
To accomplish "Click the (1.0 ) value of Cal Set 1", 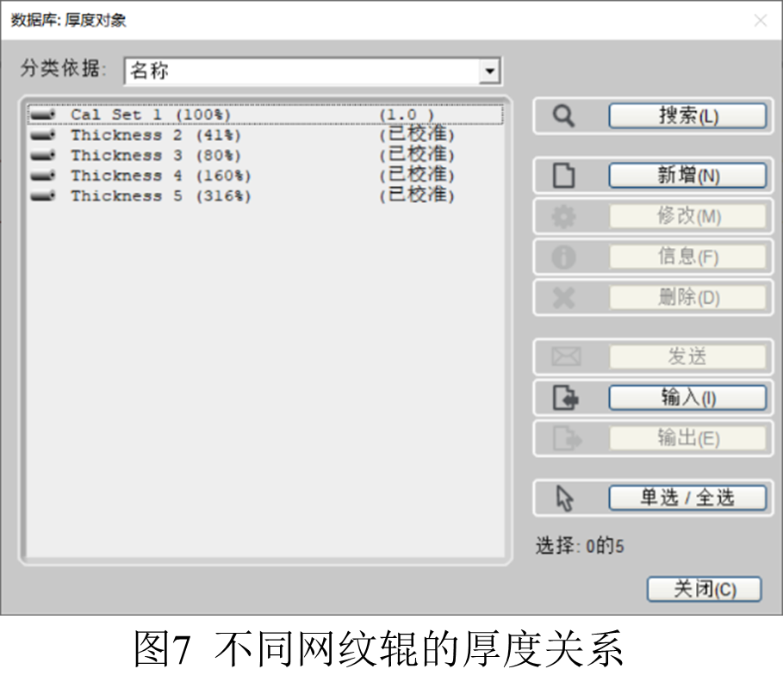I will pyautogui.click(x=407, y=115).
